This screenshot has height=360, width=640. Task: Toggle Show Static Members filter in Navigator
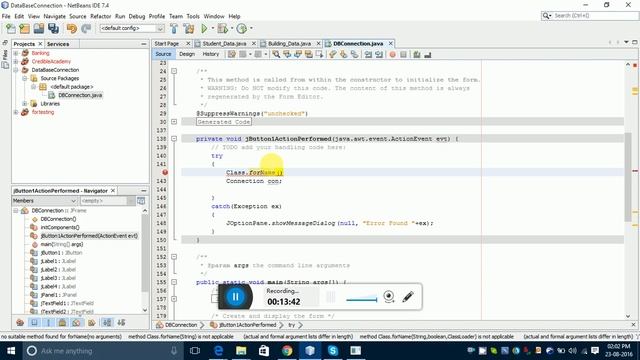coord(48,323)
